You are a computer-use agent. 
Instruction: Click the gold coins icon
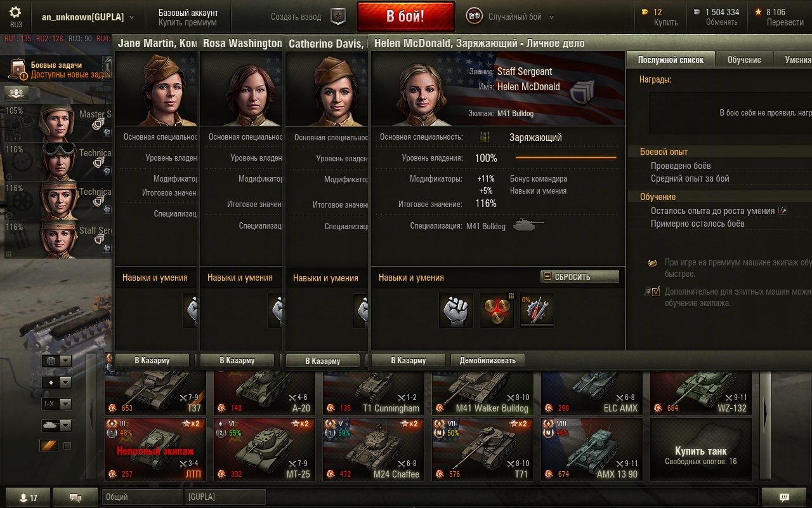(x=646, y=12)
